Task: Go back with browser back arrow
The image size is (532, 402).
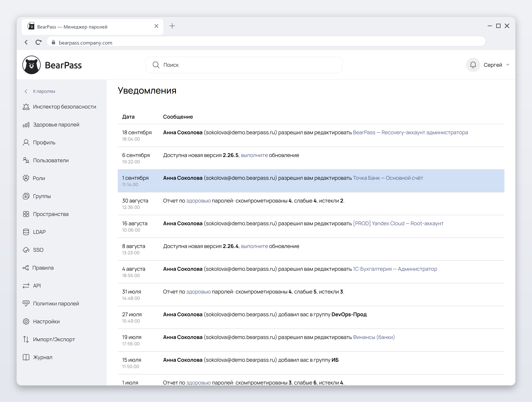Action: [x=26, y=42]
